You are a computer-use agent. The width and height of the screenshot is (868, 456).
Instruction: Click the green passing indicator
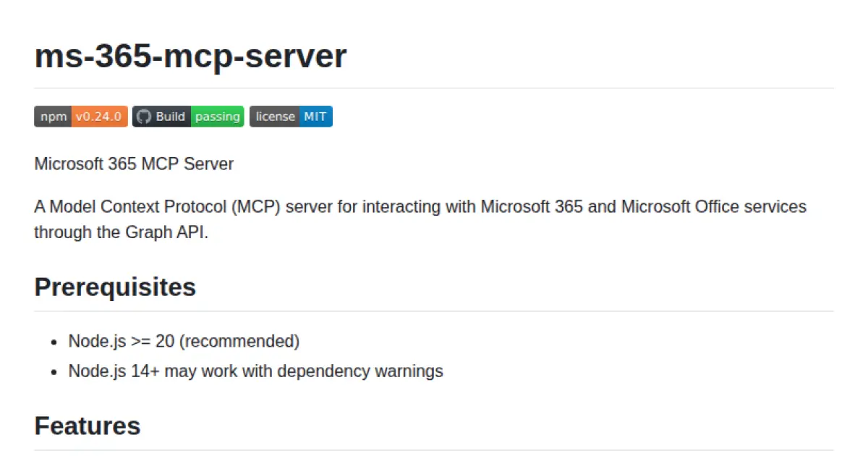point(218,116)
